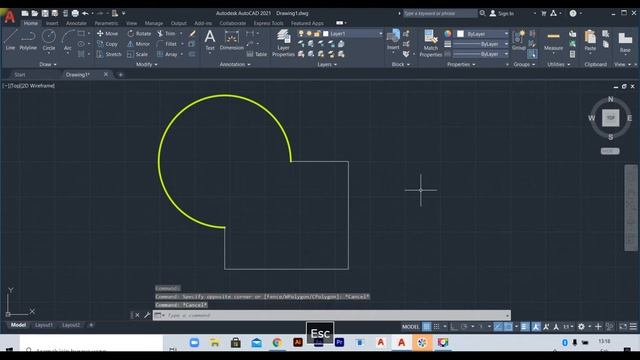
Task: Open the Insert ribbon tab
Action: [52, 23]
